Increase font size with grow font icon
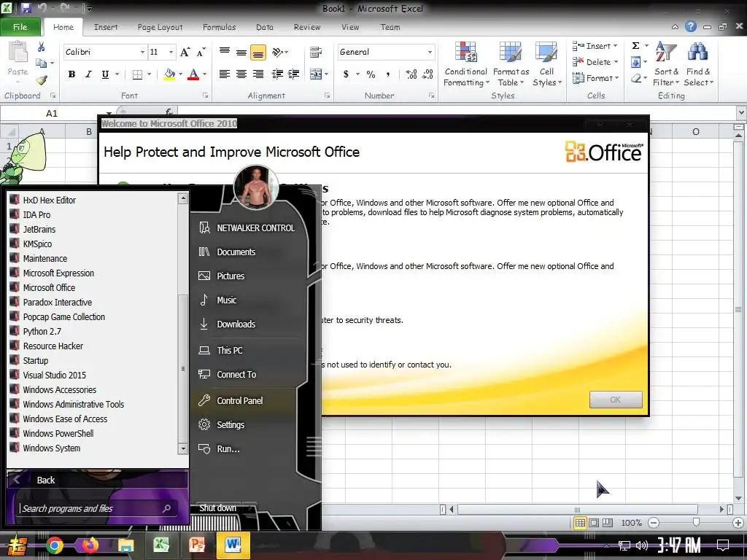Viewport: 747px width, 560px height. (x=185, y=52)
